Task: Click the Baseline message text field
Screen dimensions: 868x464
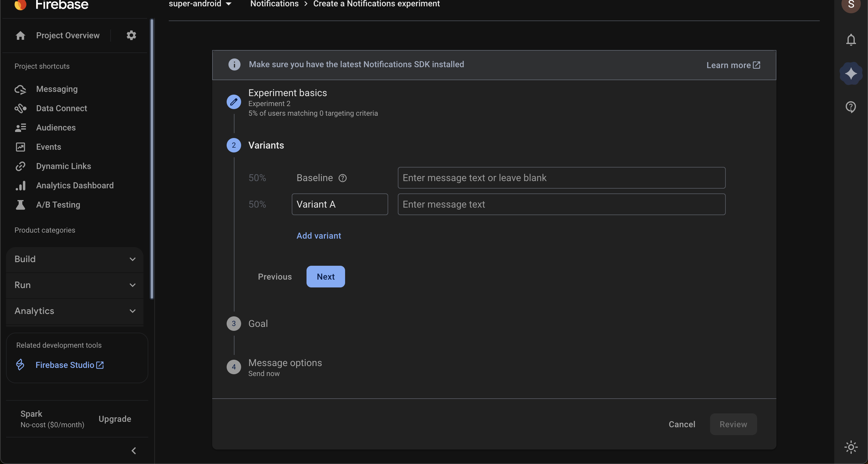Action: coord(561,178)
